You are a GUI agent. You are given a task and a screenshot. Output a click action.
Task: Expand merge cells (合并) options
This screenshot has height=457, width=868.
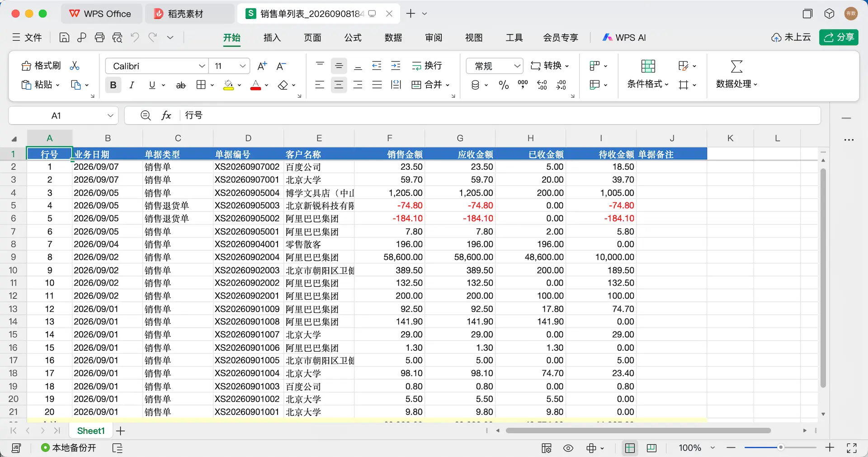(448, 85)
